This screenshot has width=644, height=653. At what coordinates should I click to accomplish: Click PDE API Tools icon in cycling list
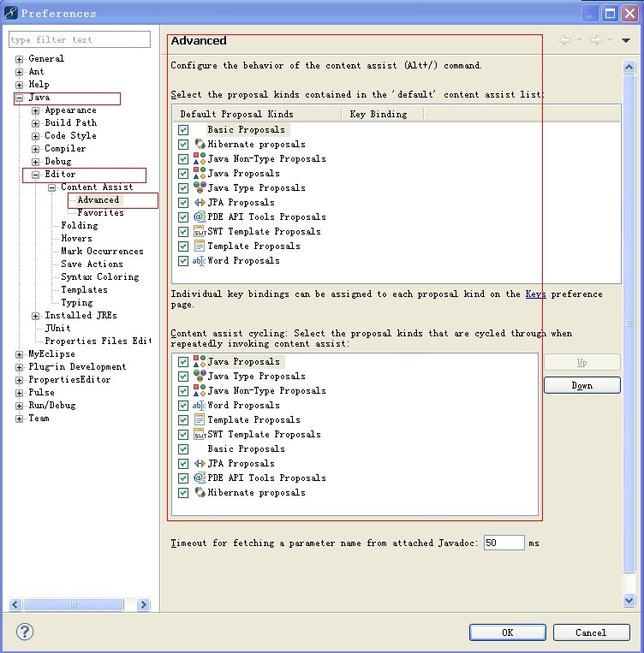200,478
